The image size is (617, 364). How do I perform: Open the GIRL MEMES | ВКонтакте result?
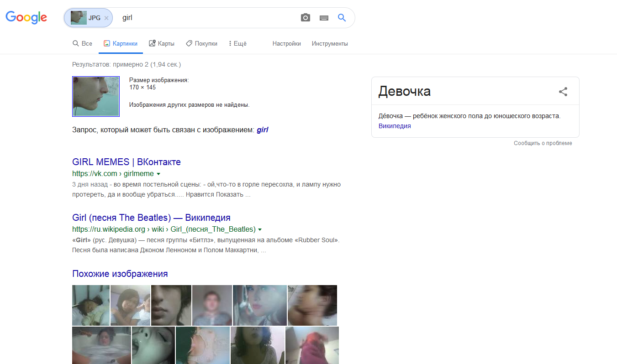tap(127, 162)
